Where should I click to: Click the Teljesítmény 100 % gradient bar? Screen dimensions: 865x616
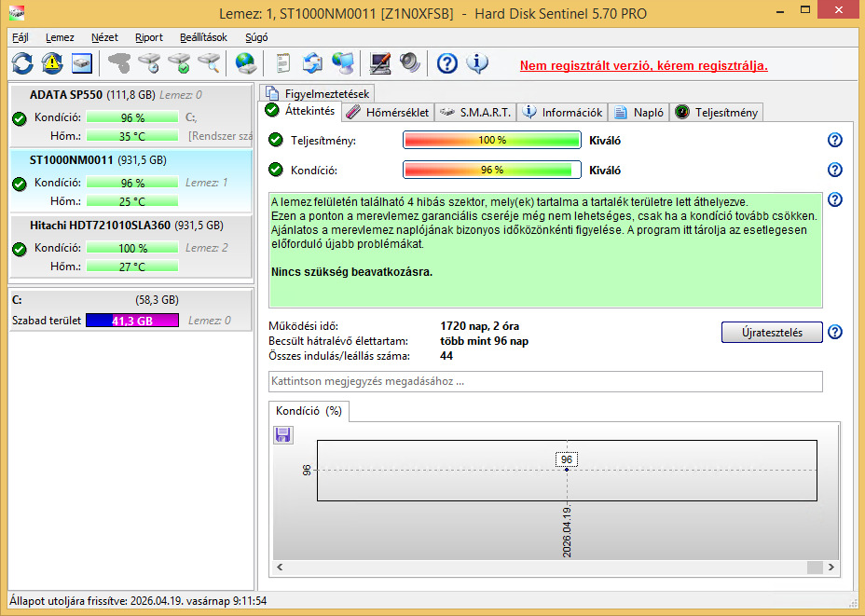pos(492,140)
